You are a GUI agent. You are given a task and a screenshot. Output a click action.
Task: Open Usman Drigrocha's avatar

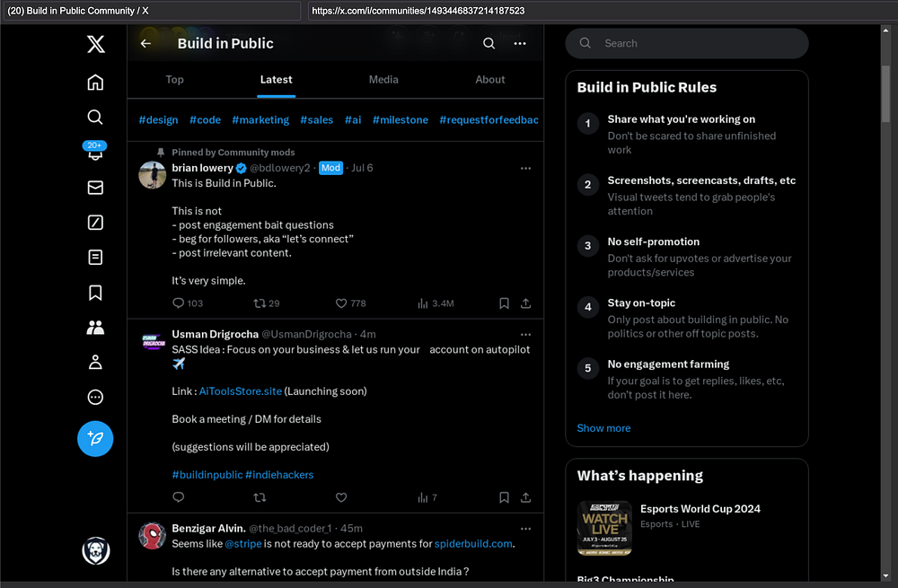[153, 342]
